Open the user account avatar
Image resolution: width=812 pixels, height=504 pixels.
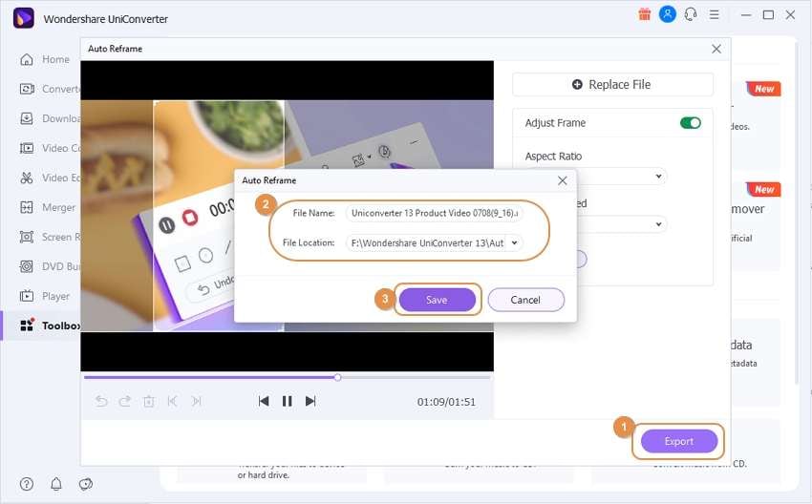668,14
